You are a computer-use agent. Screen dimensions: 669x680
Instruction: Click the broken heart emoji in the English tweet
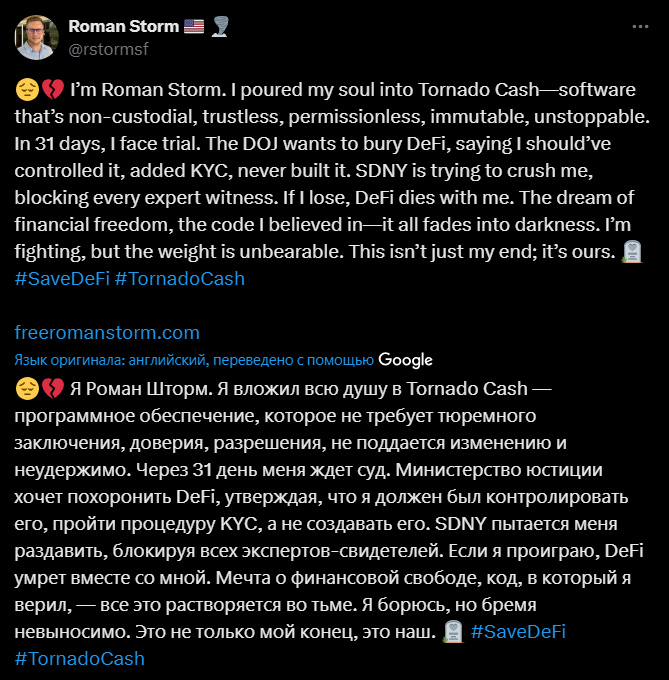(52, 89)
